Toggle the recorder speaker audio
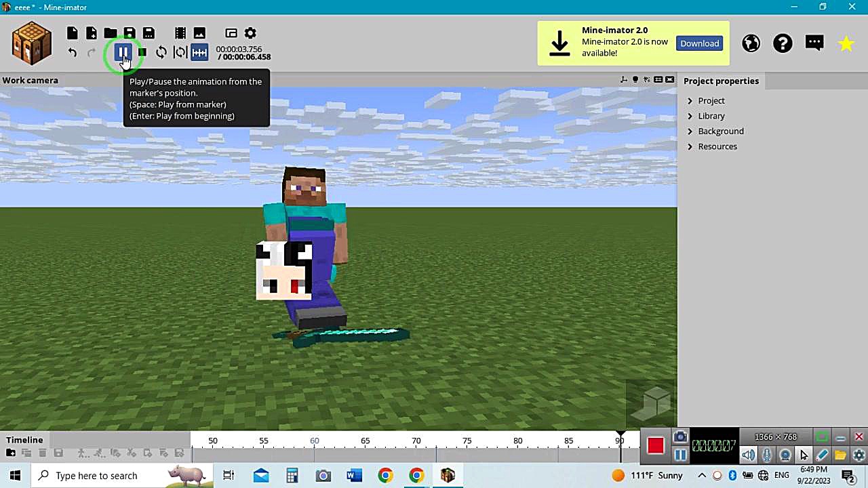 (x=748, y=455)
